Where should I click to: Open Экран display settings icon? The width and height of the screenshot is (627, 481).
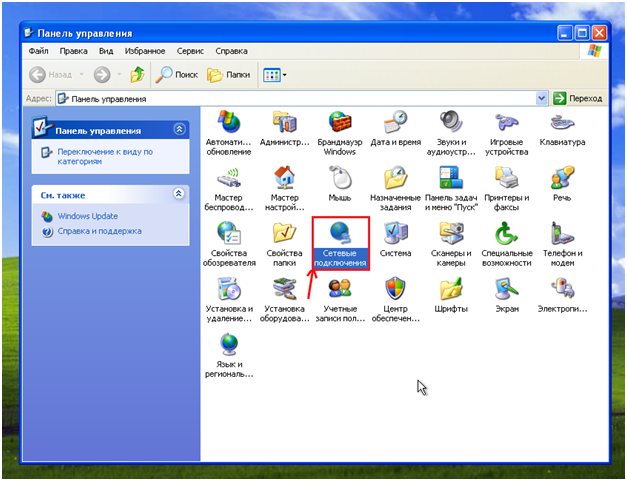507,295
